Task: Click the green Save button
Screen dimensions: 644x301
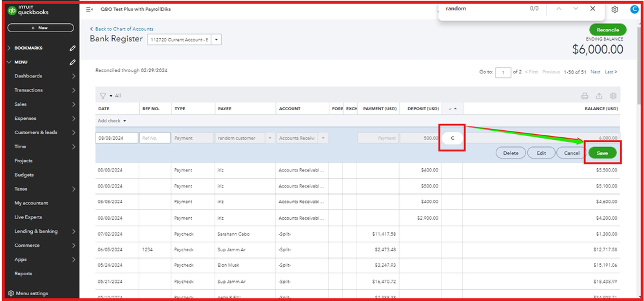Action: [x=602, y=153]
